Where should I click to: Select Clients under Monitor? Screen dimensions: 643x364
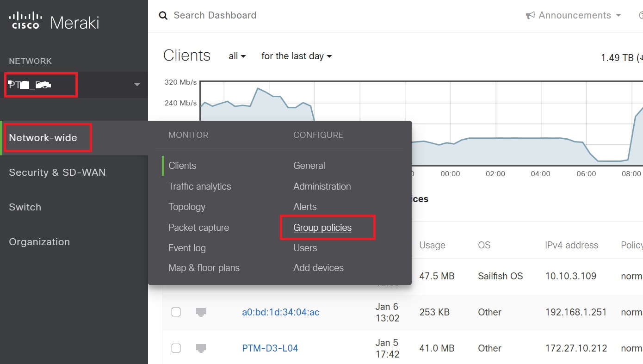click(182, 166)
